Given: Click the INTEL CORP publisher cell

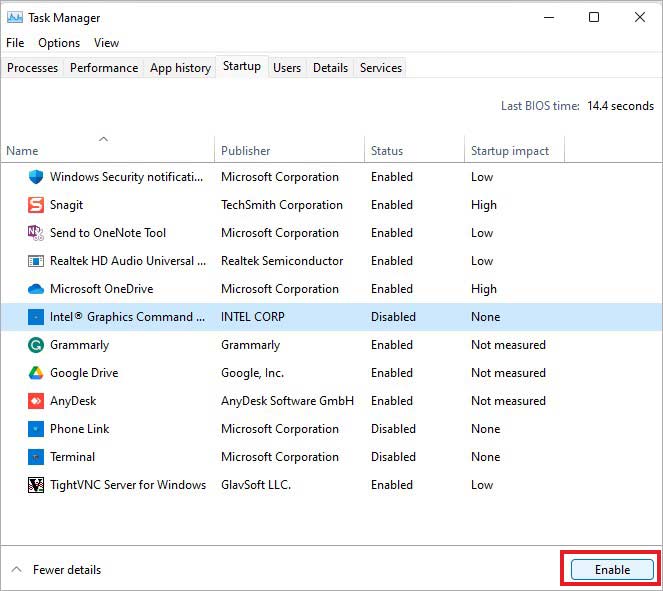Looking at the screenshot, I should pos(253,317).
